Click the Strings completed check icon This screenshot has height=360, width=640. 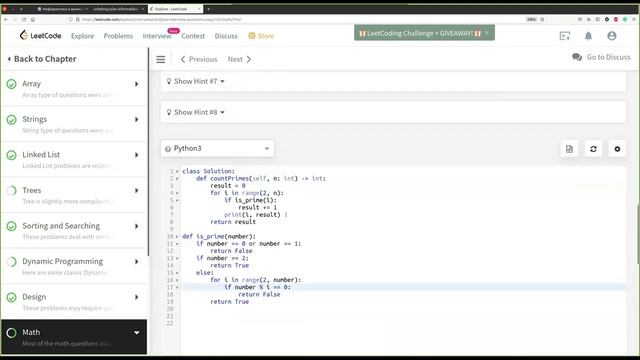tap(11, 120)
